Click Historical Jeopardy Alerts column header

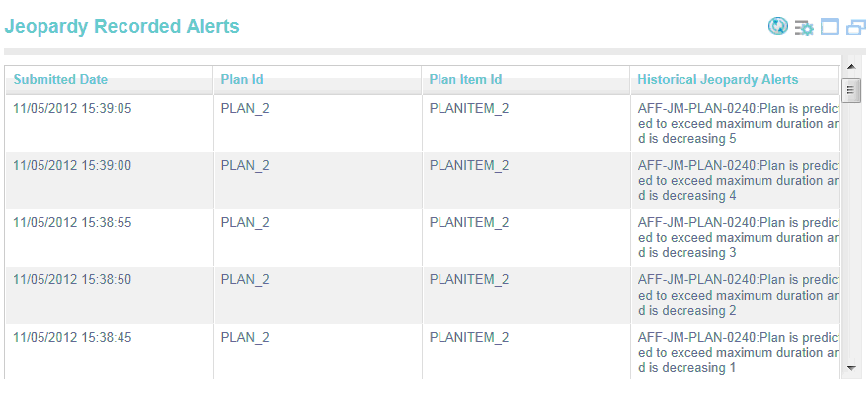(717, 79)
